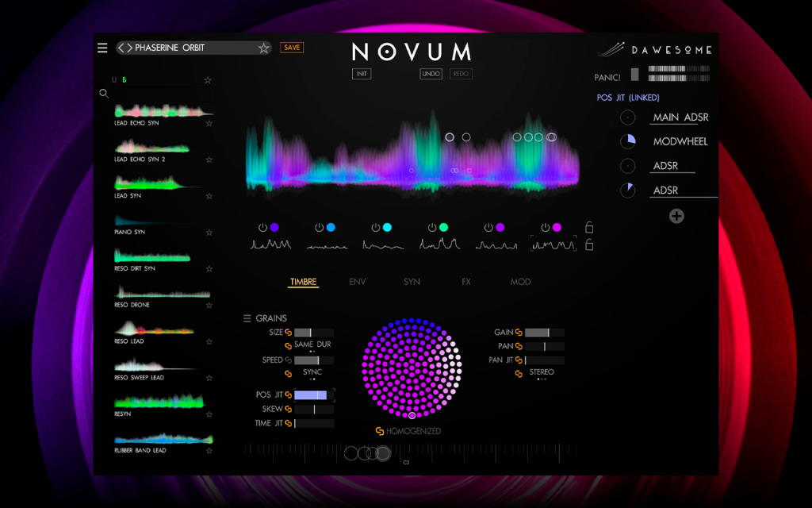Image resolution: width=812 pixels, height=508 pixels.
Task: Toggle power on the green layer
Action: 432,228
